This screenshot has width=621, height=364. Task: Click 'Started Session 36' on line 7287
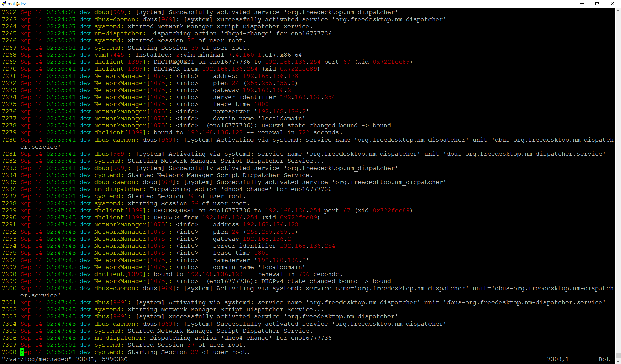(161, 196)
